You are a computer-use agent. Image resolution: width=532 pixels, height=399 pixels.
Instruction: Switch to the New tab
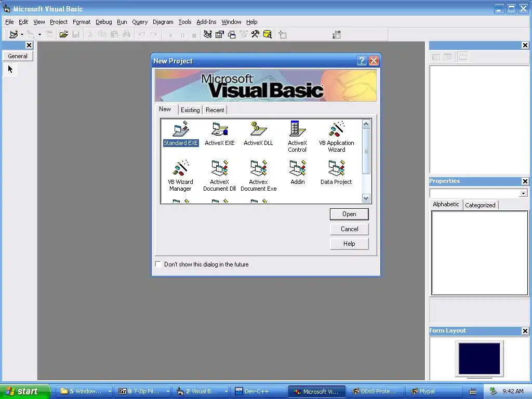pyautogui.click(x=165, y=109)
